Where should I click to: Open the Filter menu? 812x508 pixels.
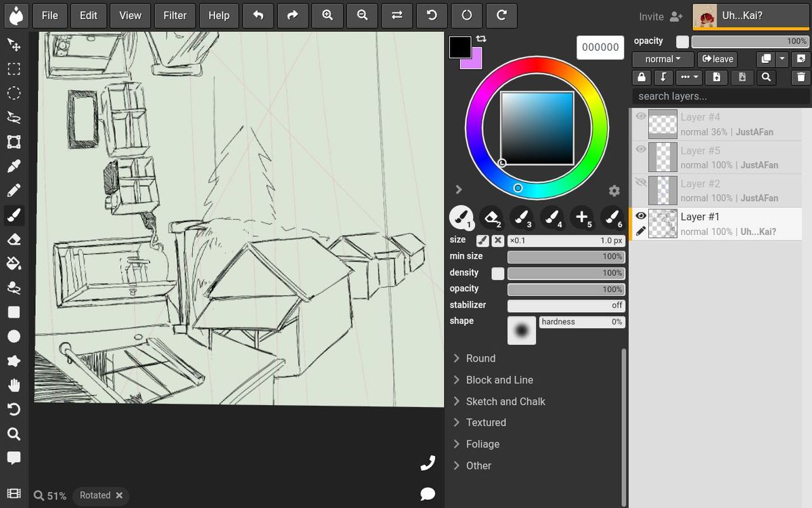175,15
